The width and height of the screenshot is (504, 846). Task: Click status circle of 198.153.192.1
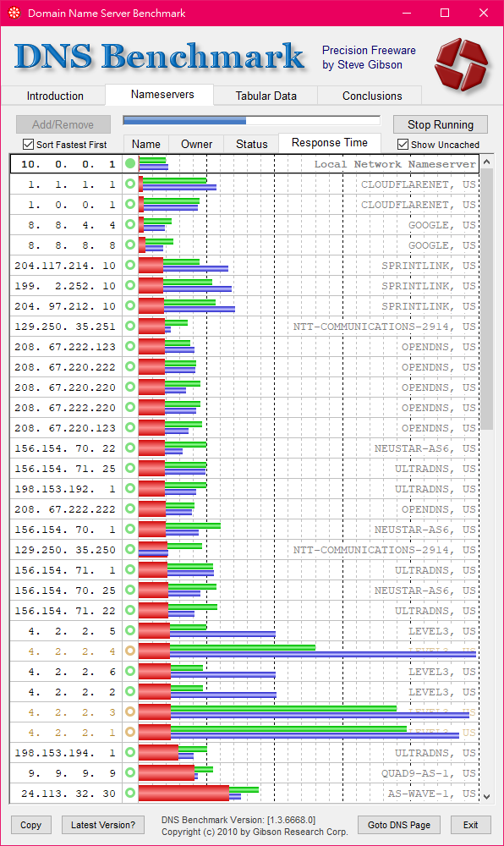tap(130, 488)
